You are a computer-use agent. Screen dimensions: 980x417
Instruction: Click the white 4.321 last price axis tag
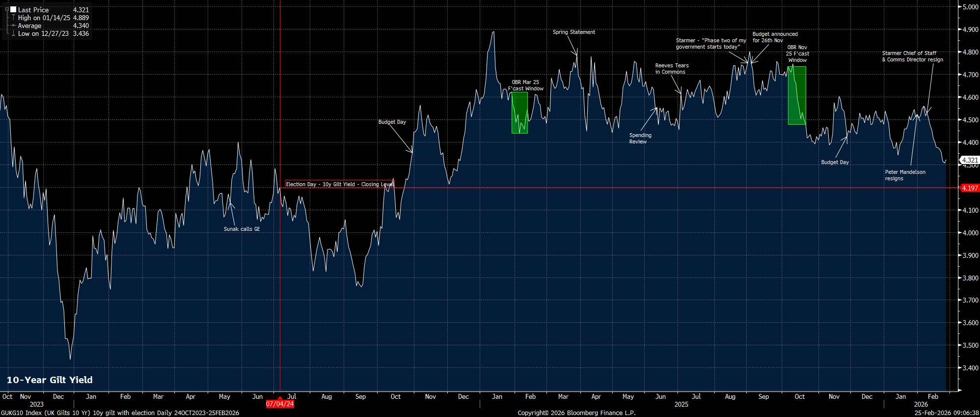(969, 160)
